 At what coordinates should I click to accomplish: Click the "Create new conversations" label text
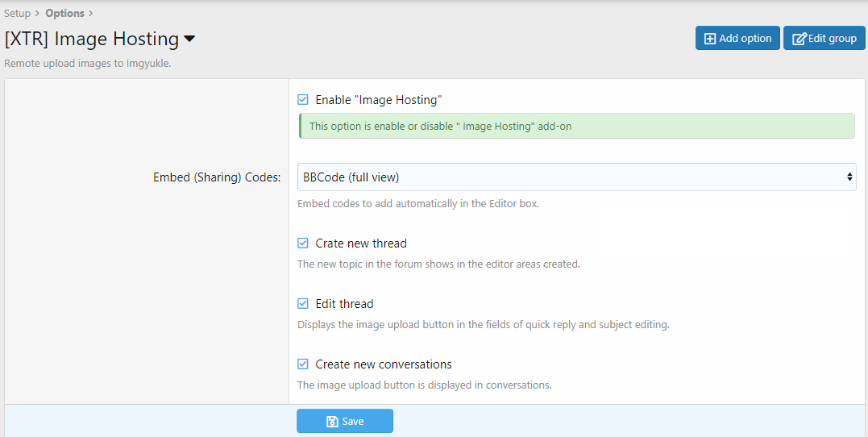click(384, 364)
